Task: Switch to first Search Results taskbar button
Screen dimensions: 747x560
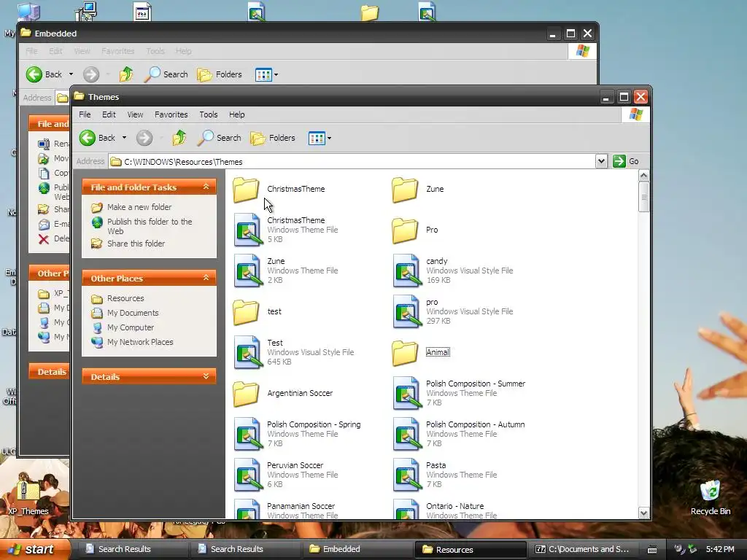Action: coord(133,549)
